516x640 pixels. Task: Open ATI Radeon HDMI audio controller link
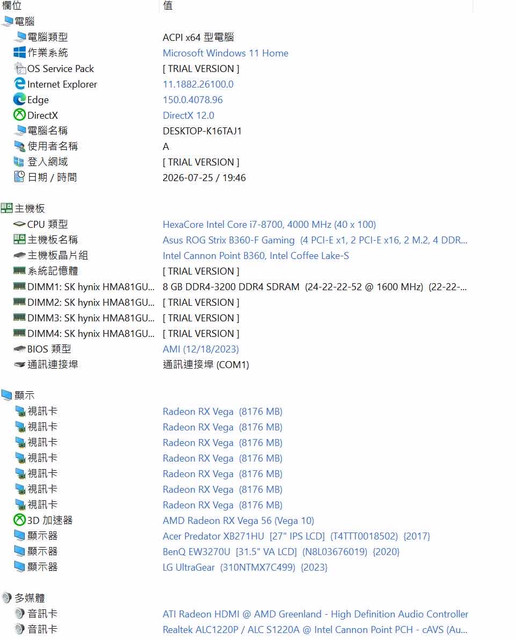coord(315,614)
